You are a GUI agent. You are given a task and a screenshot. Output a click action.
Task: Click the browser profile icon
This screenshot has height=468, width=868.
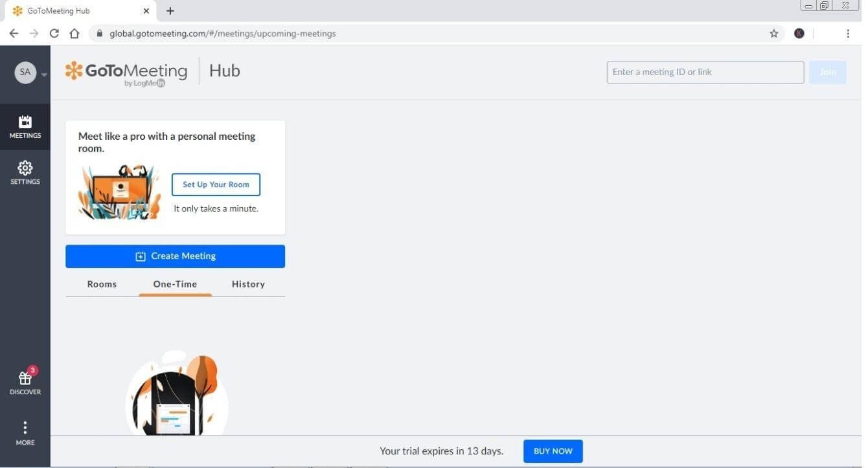(799, 33)
